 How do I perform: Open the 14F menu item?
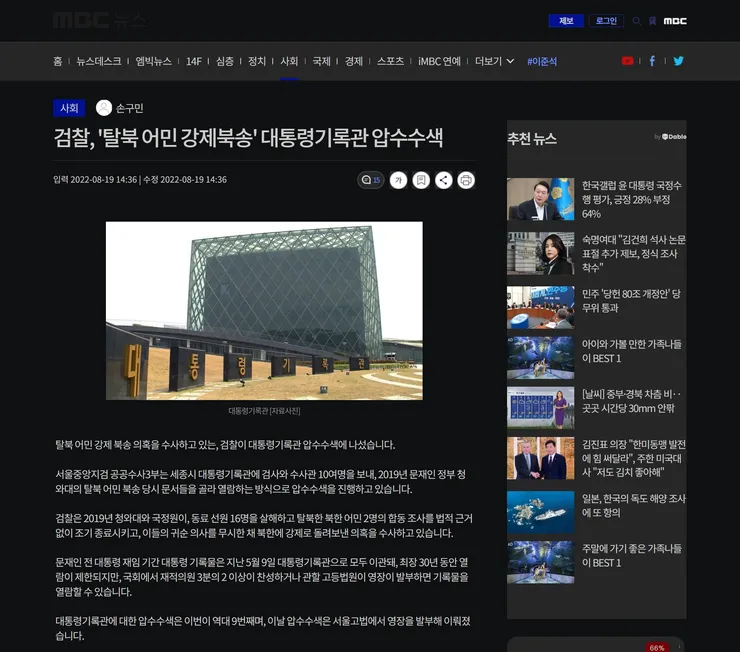pyautogui.click(x=193, y=61)
